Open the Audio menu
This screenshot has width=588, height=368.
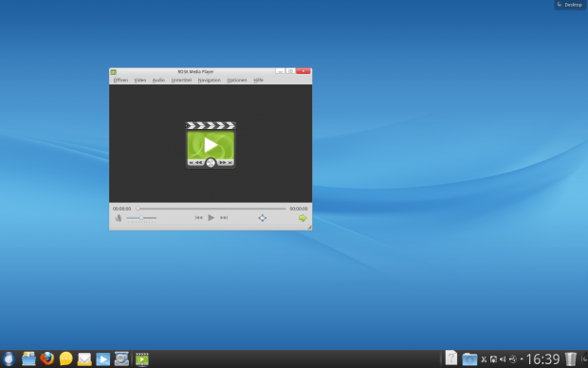point(158,80)
